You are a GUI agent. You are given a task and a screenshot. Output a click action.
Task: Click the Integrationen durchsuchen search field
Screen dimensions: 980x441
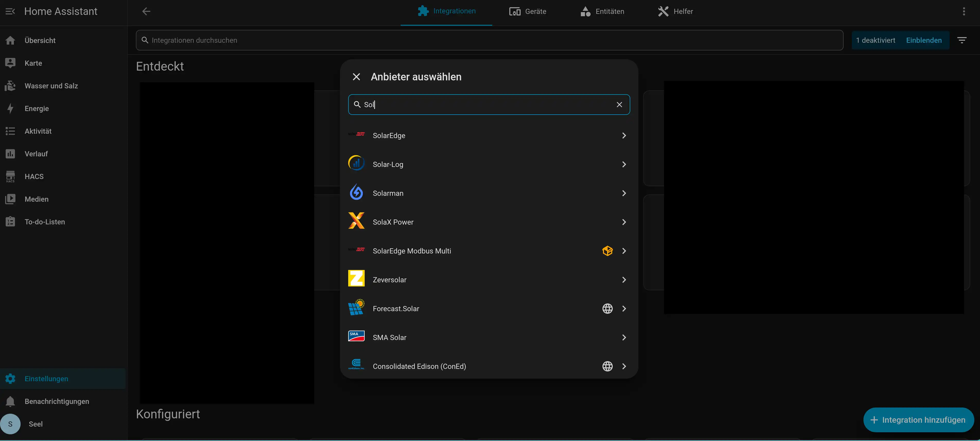(489, 40)
